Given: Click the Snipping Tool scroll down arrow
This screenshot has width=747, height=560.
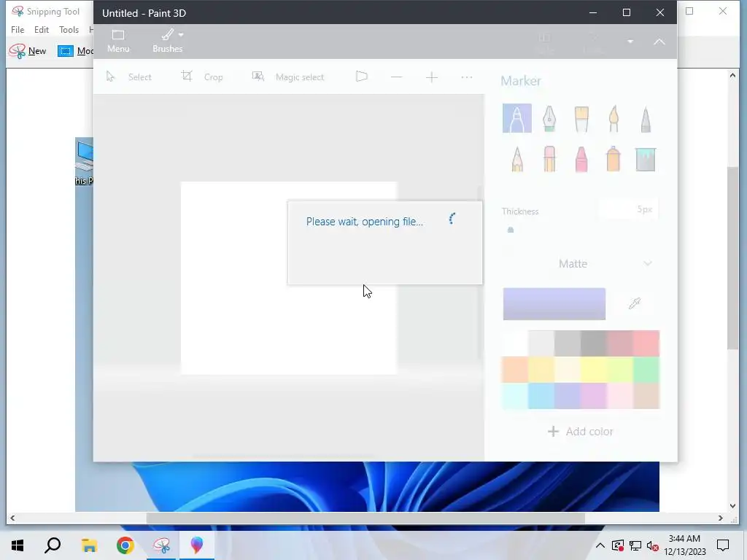Looking at the screenshot, I should [732, 506].
